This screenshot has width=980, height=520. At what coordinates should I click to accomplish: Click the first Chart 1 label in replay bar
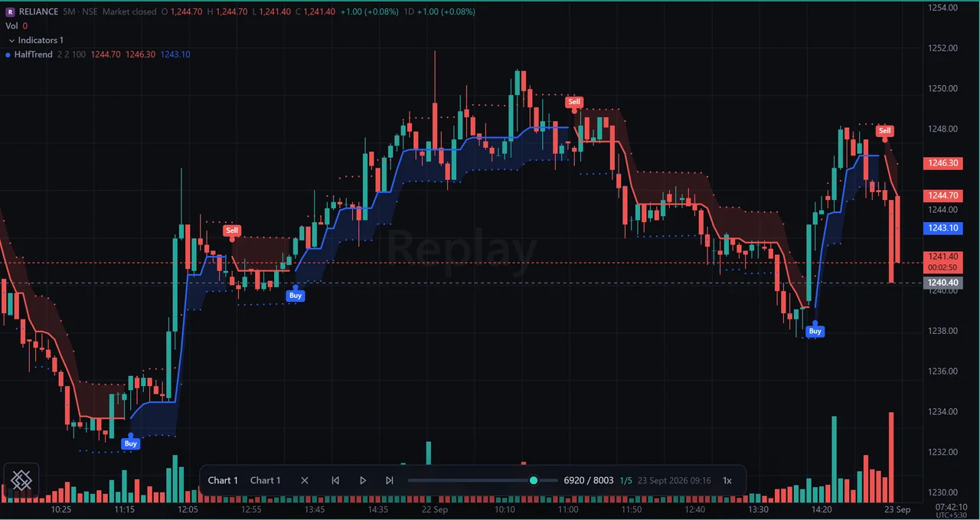(x=223, y=480)
